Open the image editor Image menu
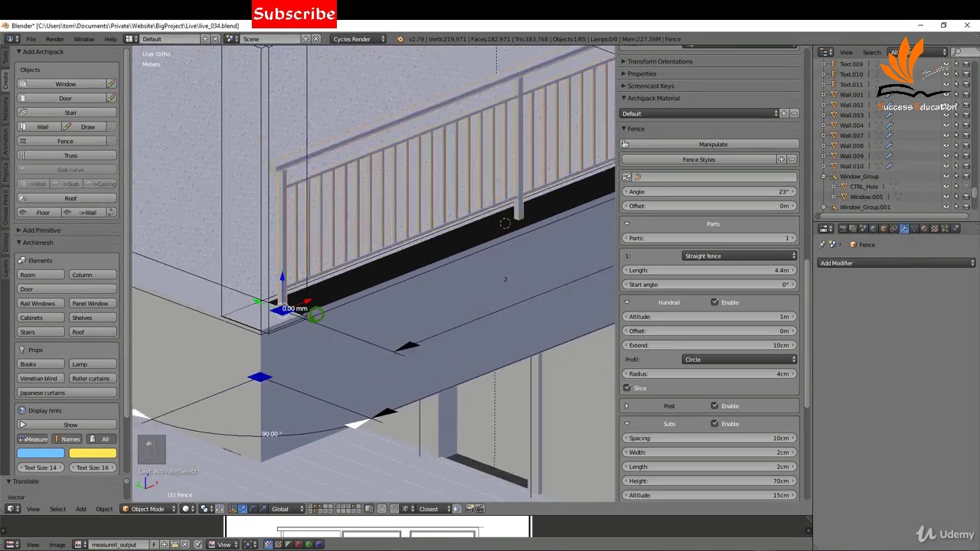980x551 pixels. [x=57, y=544]
